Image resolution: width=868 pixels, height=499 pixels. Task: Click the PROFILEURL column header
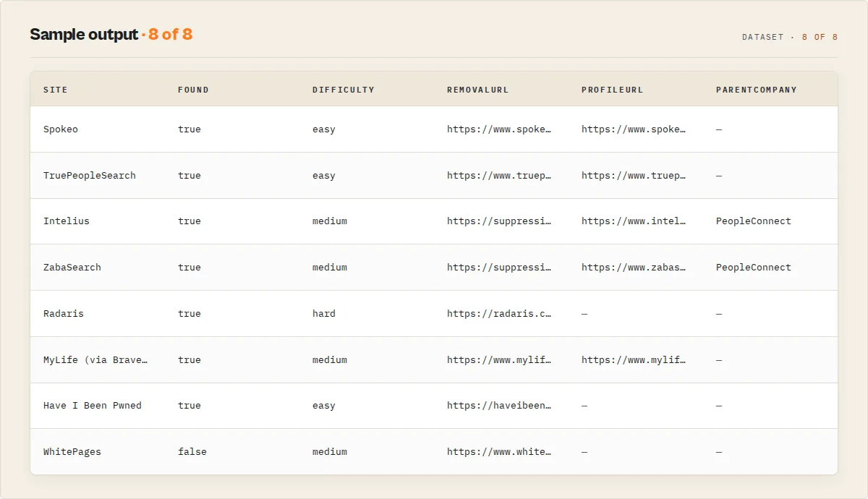coord(613,90)
